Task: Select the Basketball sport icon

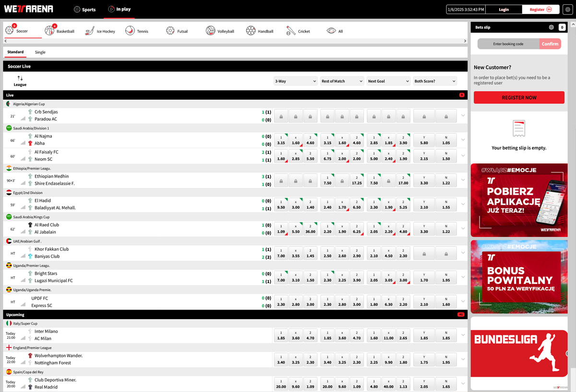Action: point(49,31)
